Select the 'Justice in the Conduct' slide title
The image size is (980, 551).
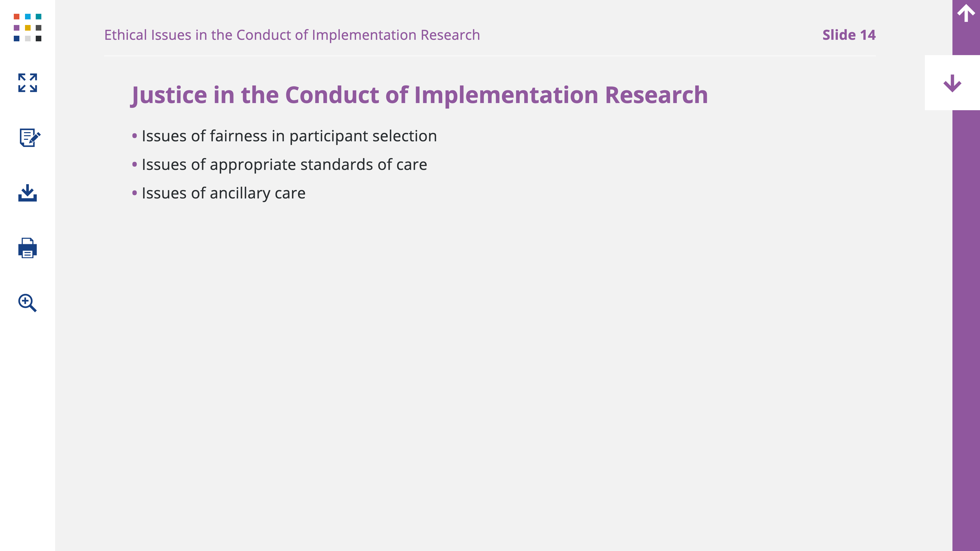pos(419,95)
